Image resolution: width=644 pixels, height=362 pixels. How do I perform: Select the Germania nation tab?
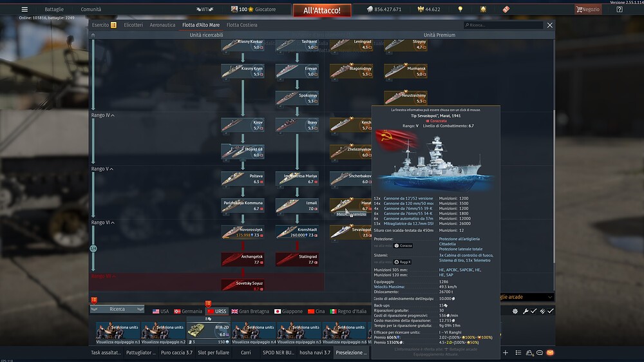tap(188, 311)
